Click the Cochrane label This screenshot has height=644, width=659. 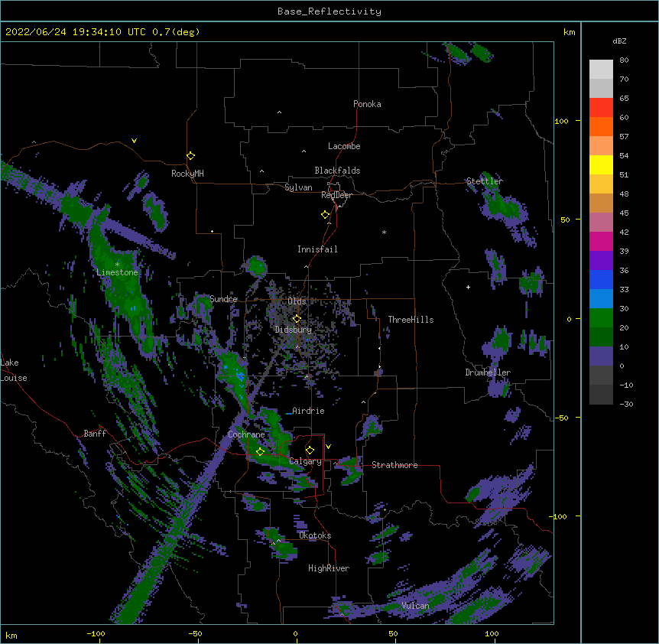(x=246, y=434)
